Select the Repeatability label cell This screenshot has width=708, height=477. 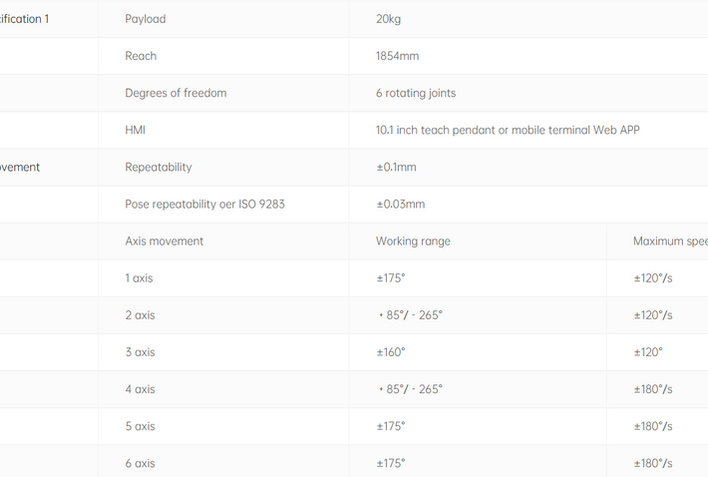pyautogui.click(x=158, y=167)
